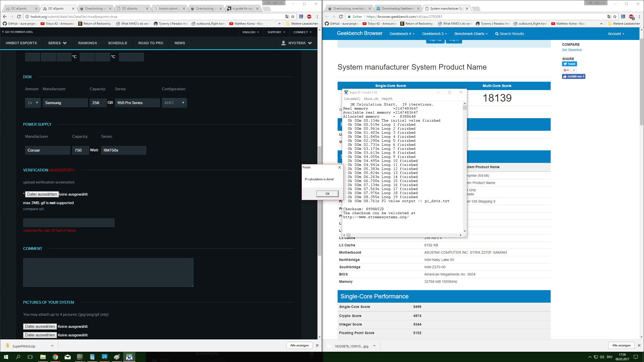
Task: Open the AHCI configuration dropdown
Action: pos(174,103)
